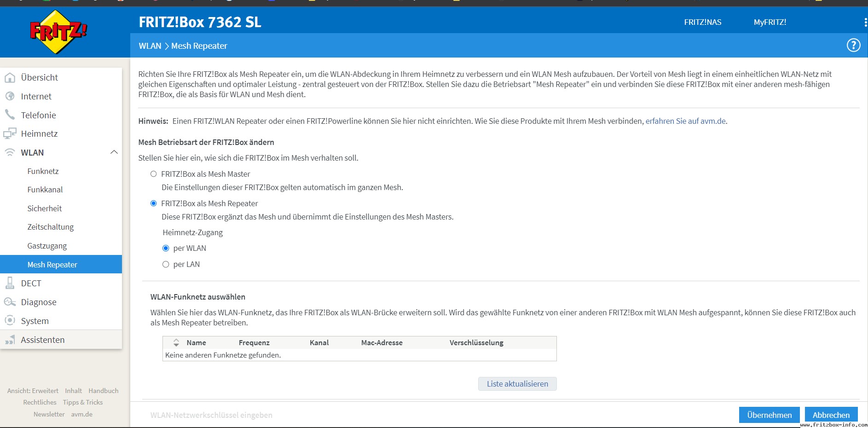The image size is (868, 428).
Task: Click Abbrechen button
Action: pos(831,415)
